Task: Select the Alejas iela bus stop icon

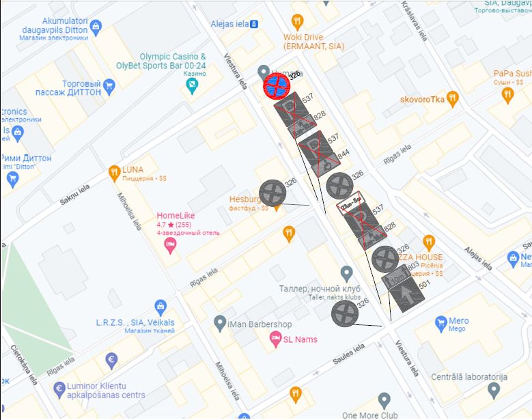Action: 254,24
